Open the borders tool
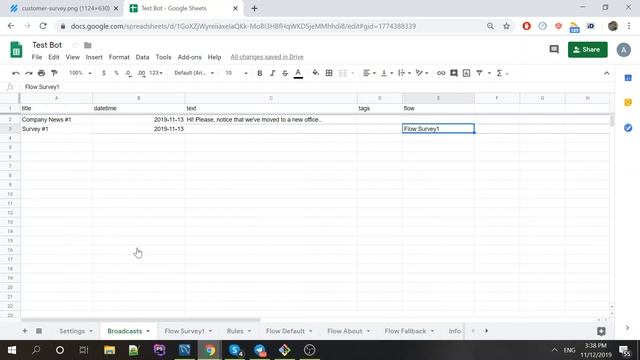The image size is (640, 360). pyautogui.click(x=329, y=73)
